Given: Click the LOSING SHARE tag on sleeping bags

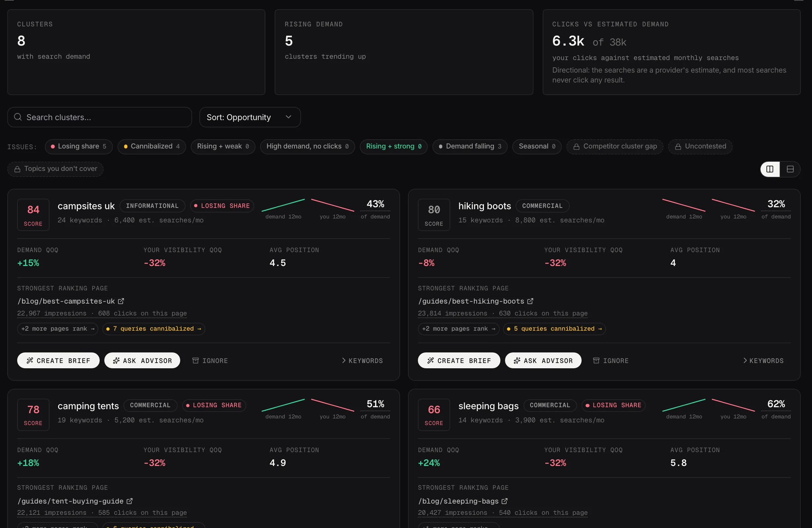Looking at the screenshot, I should point(613,405).
